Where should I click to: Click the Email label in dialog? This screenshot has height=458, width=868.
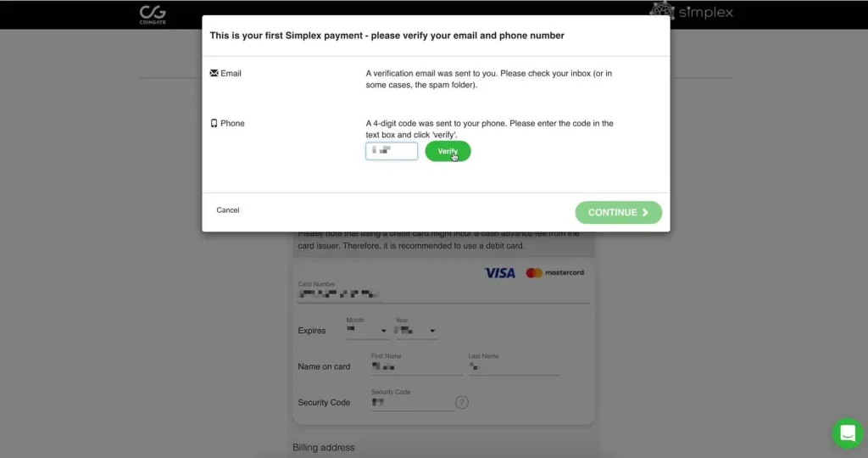tap(231, 74)
